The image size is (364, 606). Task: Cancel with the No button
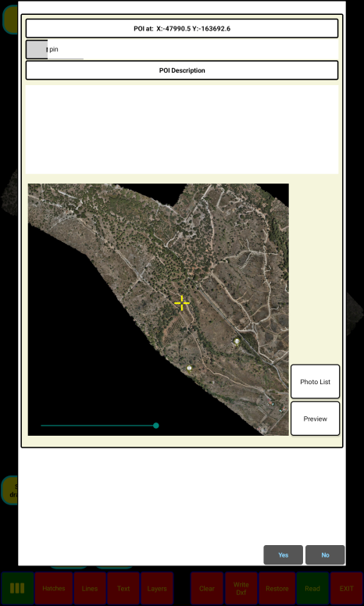pos(325,555)
